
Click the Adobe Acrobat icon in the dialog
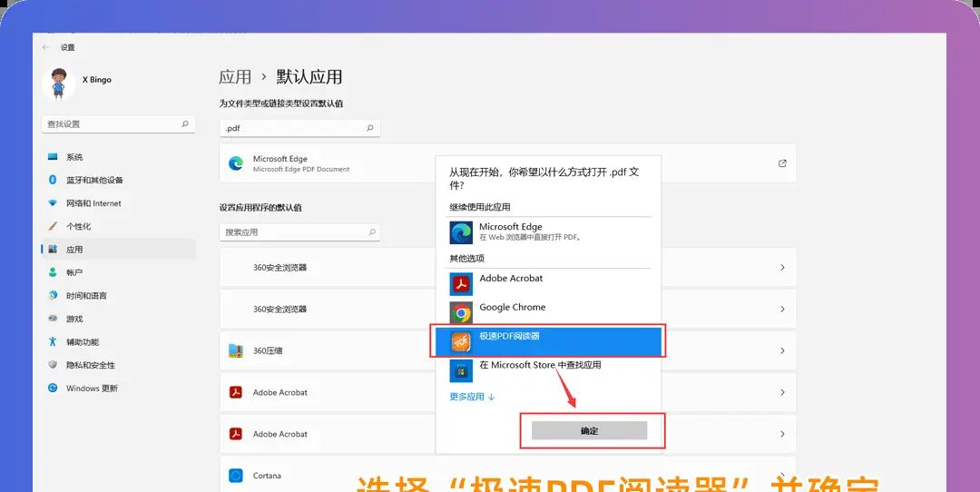pyautogui.click(x=461, y=284)
